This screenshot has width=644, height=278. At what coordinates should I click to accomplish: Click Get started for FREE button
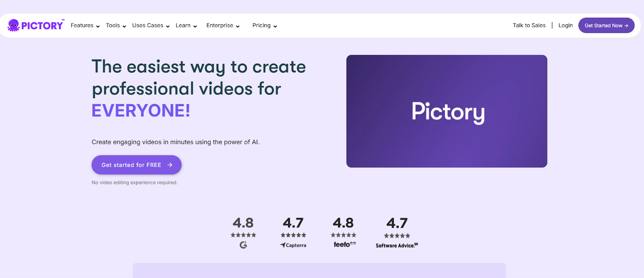click(x=136, y=165)
